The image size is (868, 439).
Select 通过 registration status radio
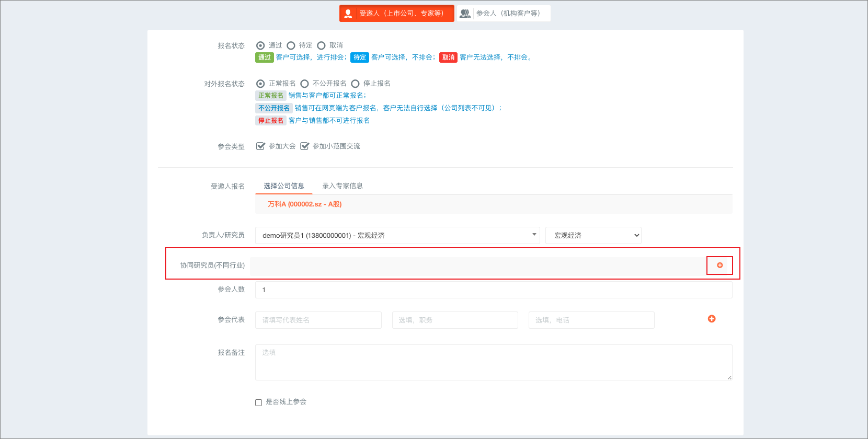coord(260,45)
